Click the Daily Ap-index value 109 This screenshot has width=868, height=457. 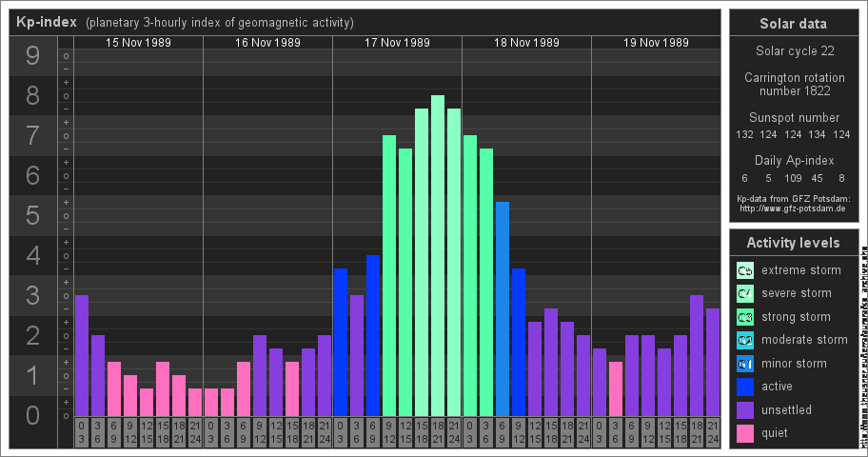pyautogui.click(x=793, y=178)
